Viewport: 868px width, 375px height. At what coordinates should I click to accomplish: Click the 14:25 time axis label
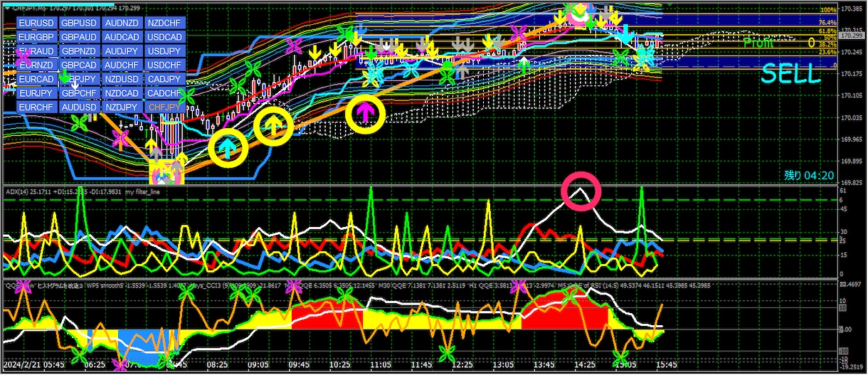[x=585, y=364]
